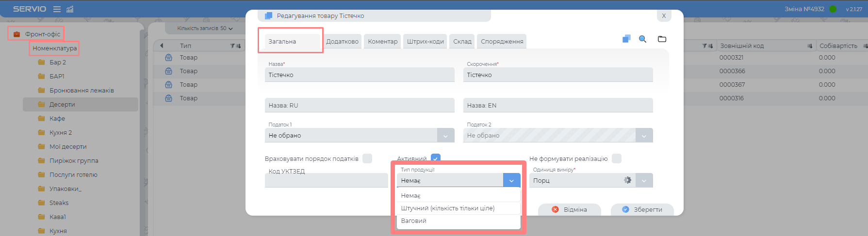
Task: Expand the Податок 1 dropdown
Action: (445, 136)
